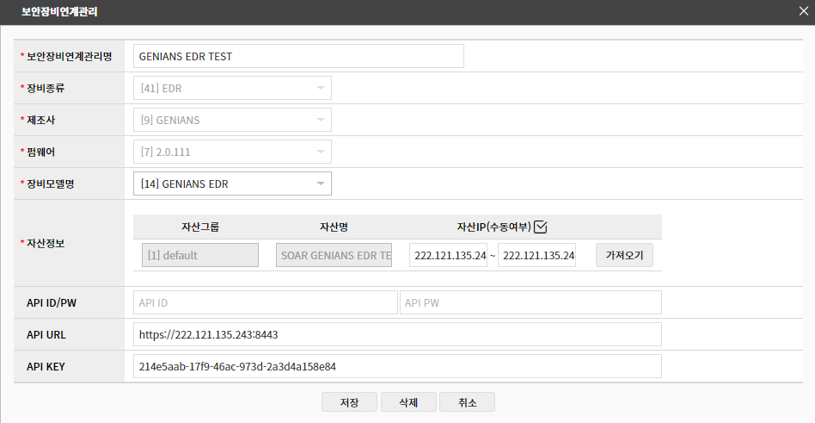
Task: Toggle the 자산IP 수동여부 checkbox
Action: [541, 226]
